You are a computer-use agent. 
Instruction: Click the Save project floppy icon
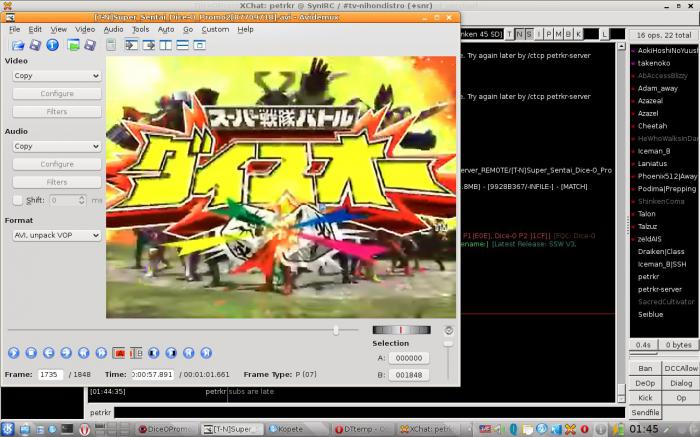pos(90,45)
